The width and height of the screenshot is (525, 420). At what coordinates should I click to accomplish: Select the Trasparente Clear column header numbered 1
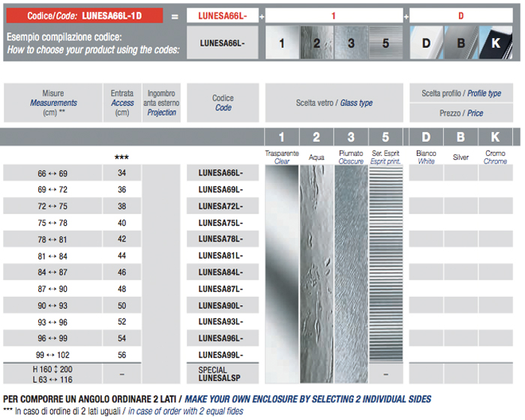coord(282,137)
